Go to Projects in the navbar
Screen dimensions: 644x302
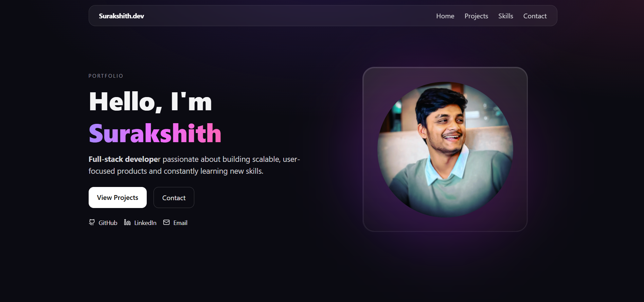[x=476, y=16]
